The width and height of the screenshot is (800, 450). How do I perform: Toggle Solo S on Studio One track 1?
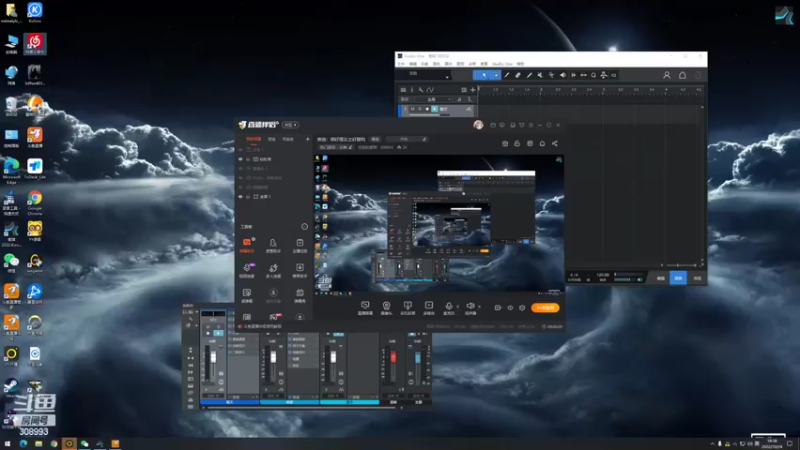pos(419,109)
